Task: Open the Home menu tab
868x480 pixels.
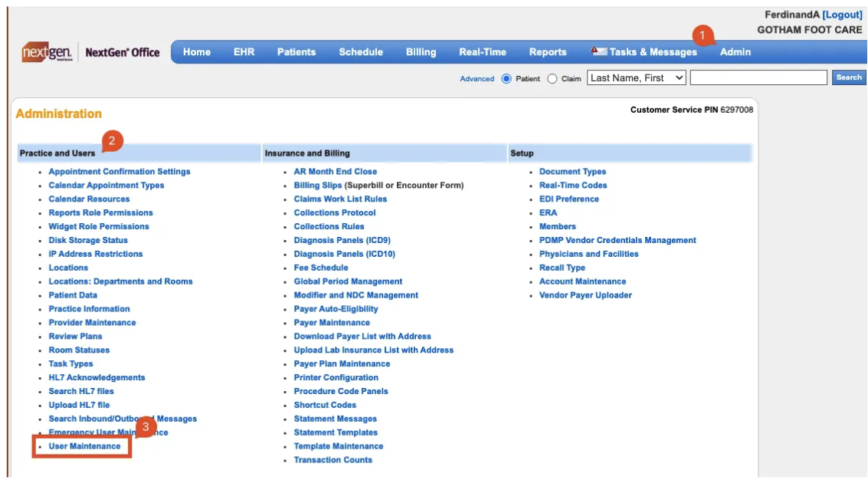Action: click(x=197, y=52)
